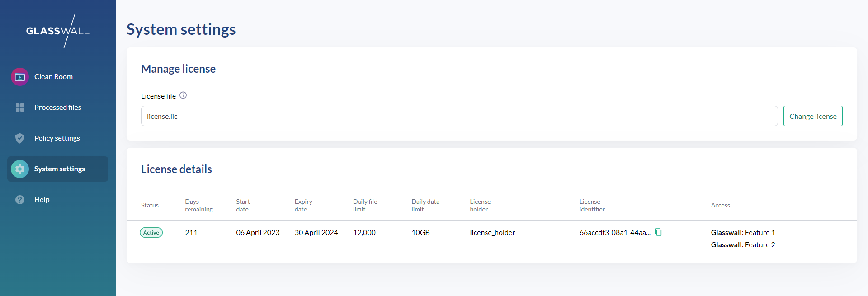Screen dimensions: 868x296
Task: Click the Expiry date column header
Action: [x=303, y=206]
